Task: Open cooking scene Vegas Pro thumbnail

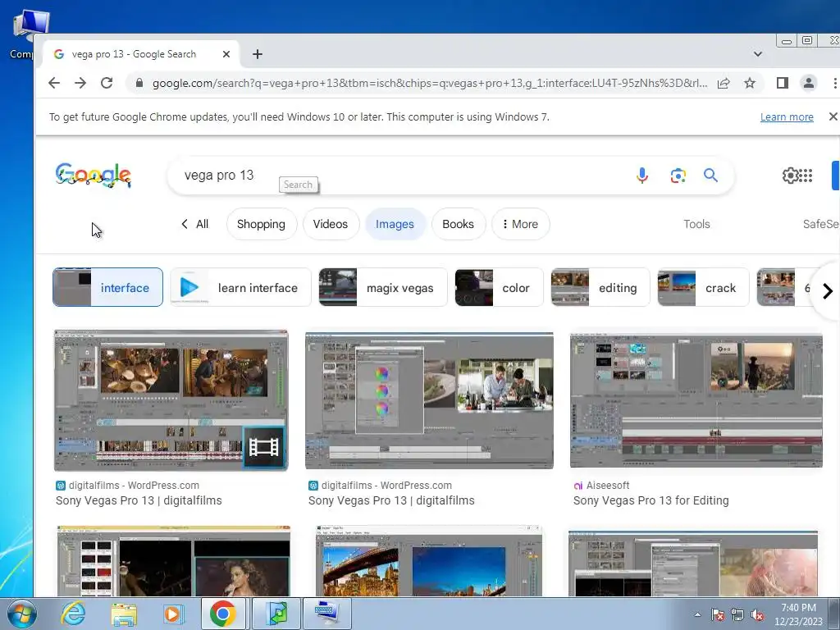Action: [429, 400]
